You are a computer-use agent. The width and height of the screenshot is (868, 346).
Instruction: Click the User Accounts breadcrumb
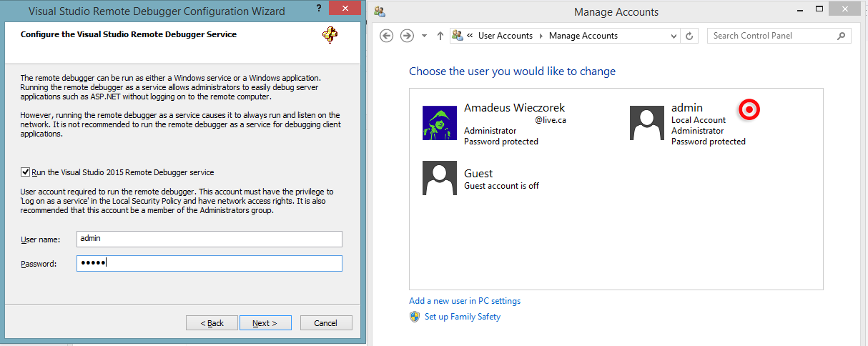point(505,36)
